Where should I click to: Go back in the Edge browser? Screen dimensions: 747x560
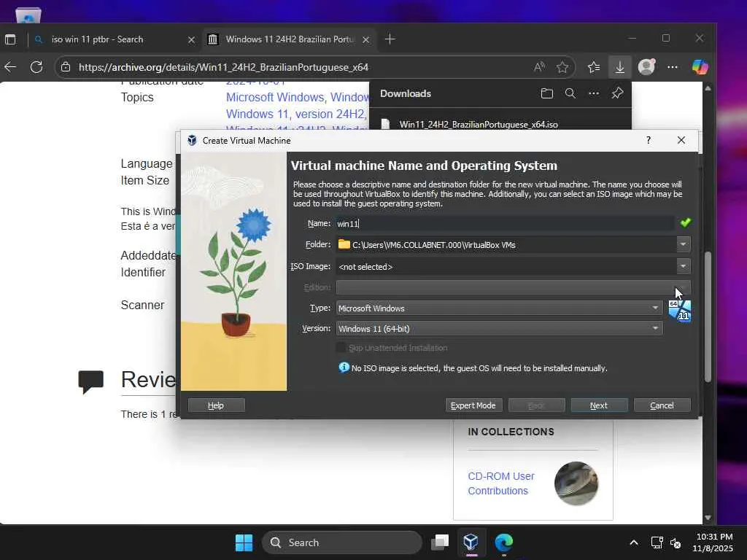click(10, 67)
